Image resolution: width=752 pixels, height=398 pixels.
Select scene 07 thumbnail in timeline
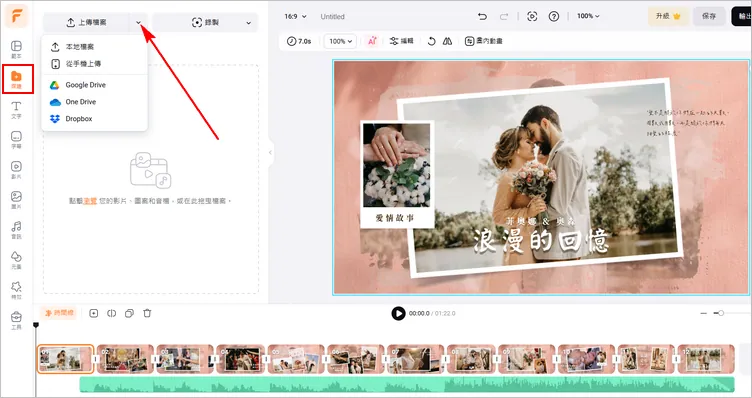pos(415,359)
